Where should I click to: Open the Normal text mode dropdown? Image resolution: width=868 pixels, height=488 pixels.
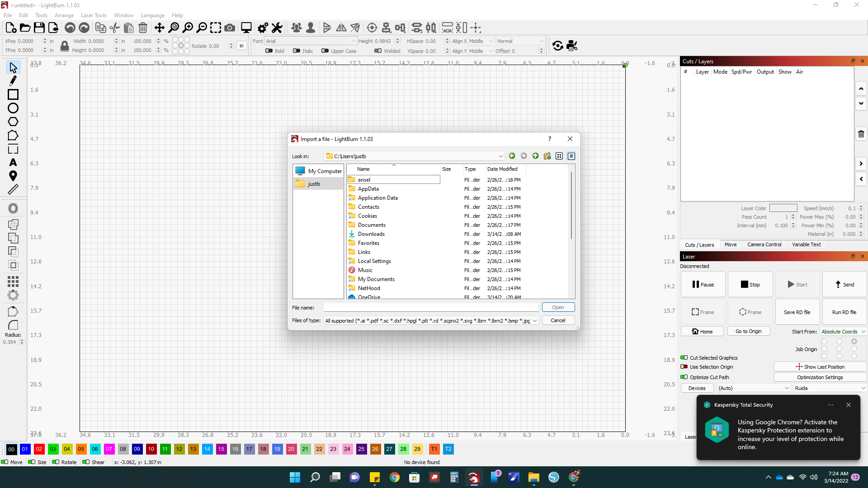click(x=520, y=41)
